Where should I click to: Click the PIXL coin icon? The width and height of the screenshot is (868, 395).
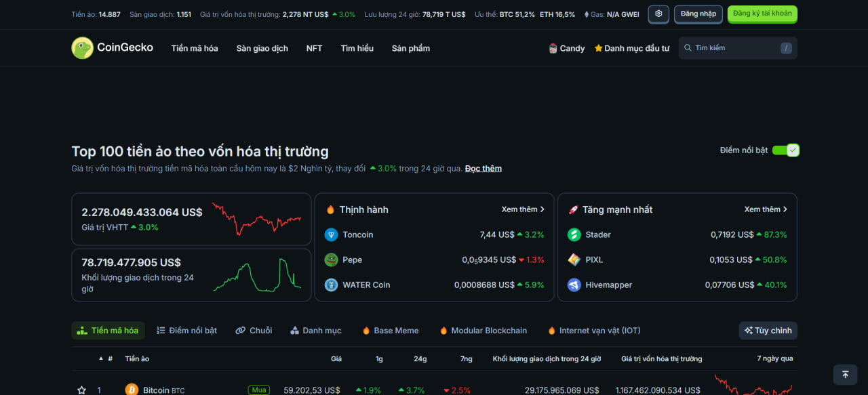(574, 260)
